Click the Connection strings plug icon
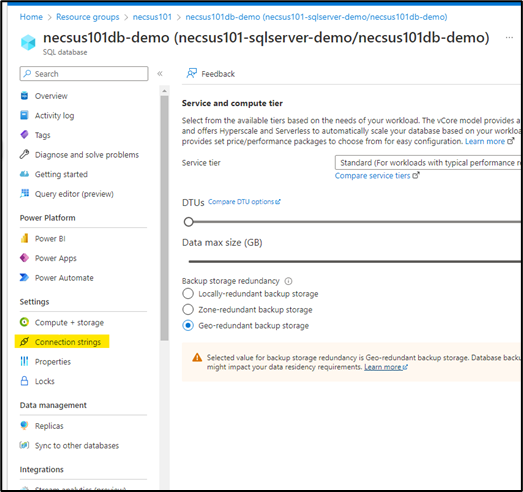The width and height of the screenshot is (523, 492). [x=24, y=342]
